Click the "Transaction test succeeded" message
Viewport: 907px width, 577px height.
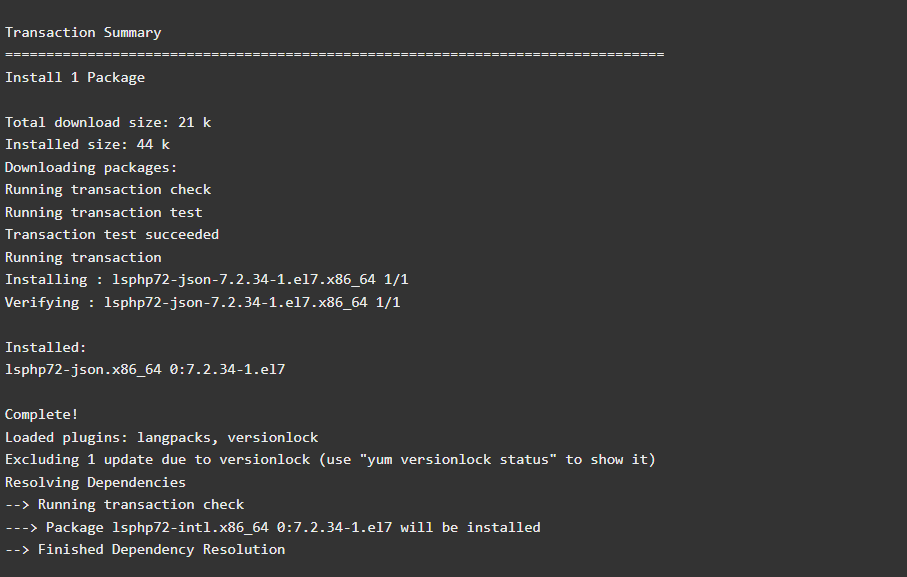112,234
